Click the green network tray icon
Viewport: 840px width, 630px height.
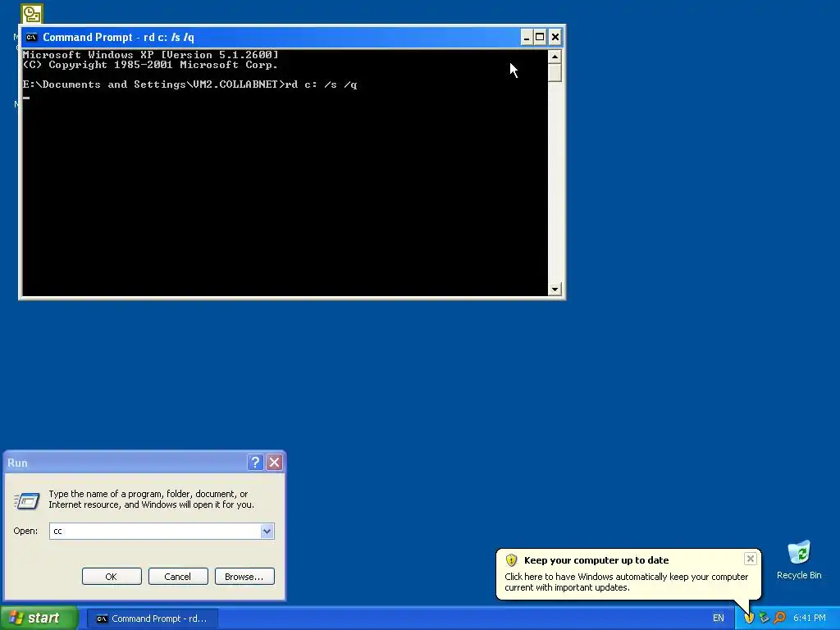[x=764, y=618]
